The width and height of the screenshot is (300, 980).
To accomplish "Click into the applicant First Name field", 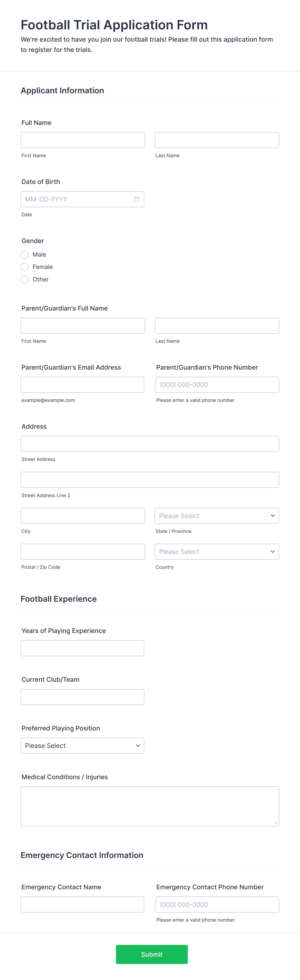I will (83, 140).
